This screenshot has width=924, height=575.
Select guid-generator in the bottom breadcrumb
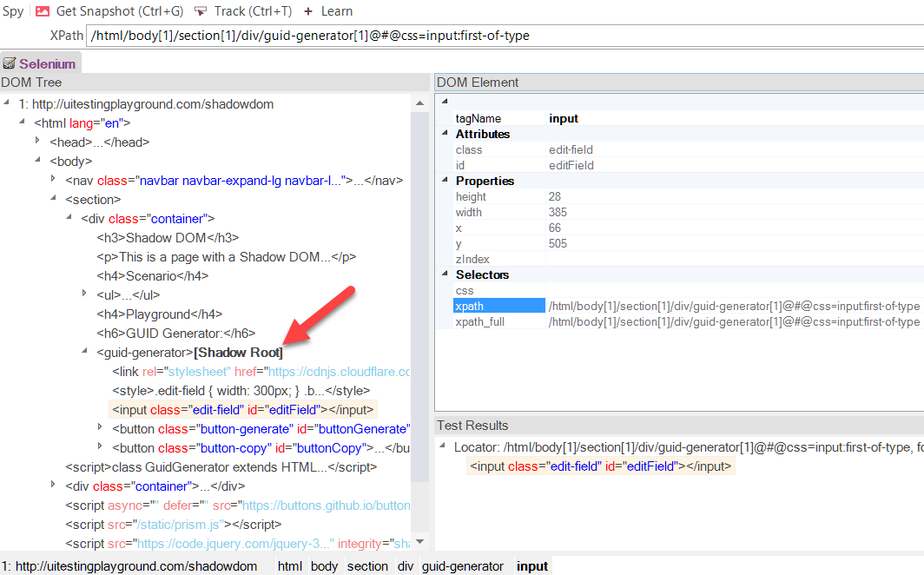tap(462, 566)
